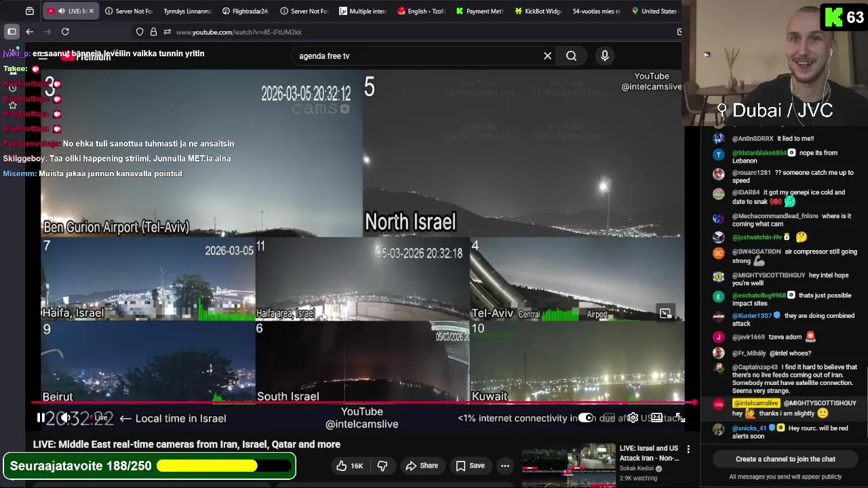Open more actions menu next to Save

[x=505, y=466]
